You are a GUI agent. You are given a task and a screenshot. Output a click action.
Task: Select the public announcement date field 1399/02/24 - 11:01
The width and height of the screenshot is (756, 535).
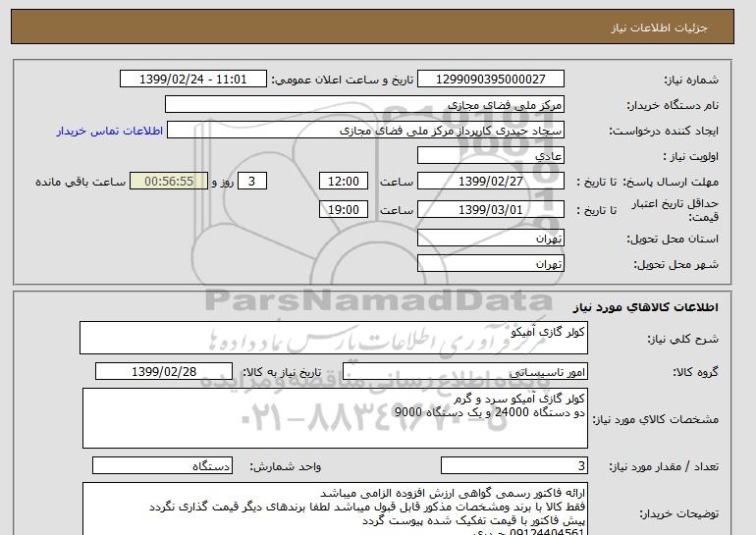point(192,80)
